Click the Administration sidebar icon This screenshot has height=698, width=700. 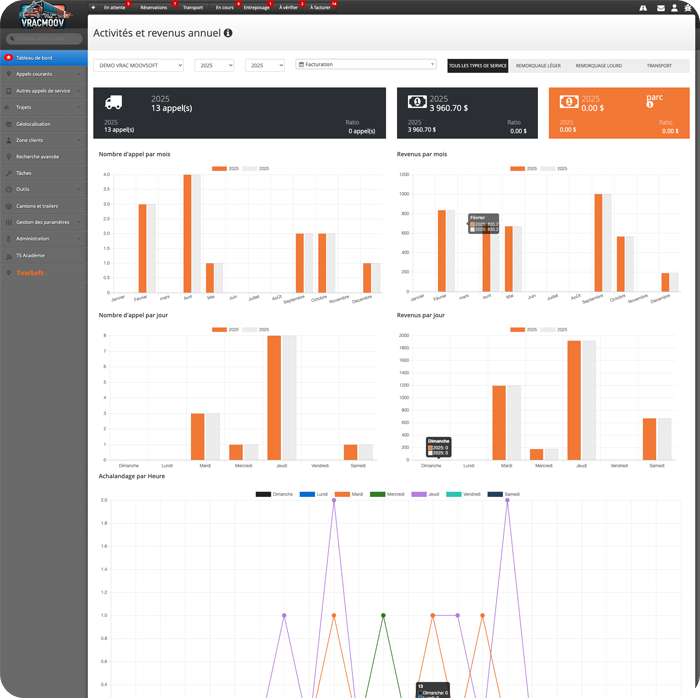click(x=8, y=239)
